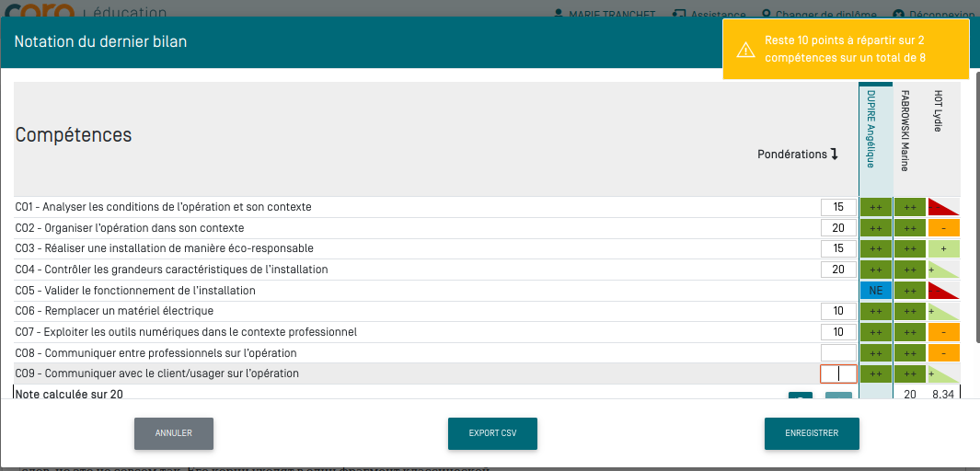980x471 pixels.
Task: Edit the C07 weighting field showing 10
Action: 838,332
